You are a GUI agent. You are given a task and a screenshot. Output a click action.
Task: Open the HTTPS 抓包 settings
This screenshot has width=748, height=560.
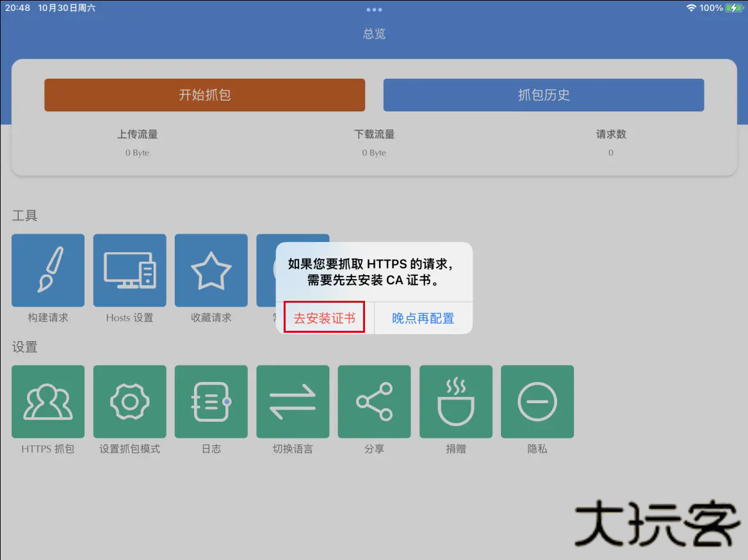click(x=48, y=402)
